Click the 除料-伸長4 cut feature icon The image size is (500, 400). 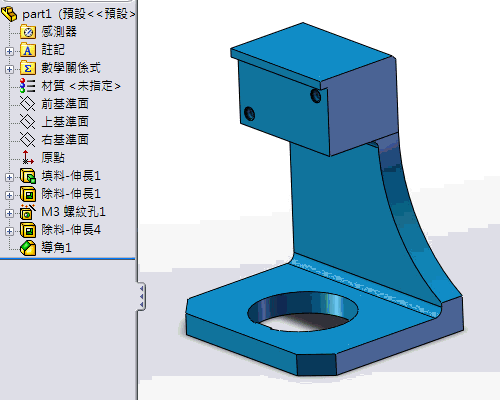point(28,230)
